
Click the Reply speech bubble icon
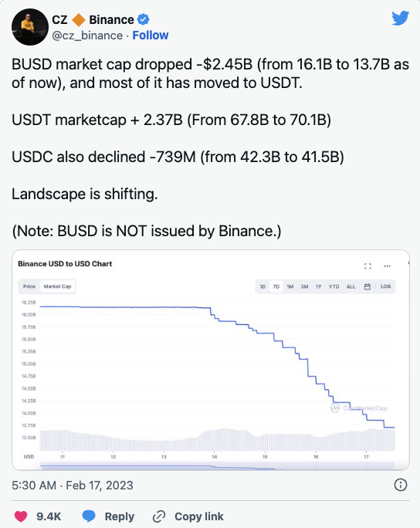(x=89, y=516)
